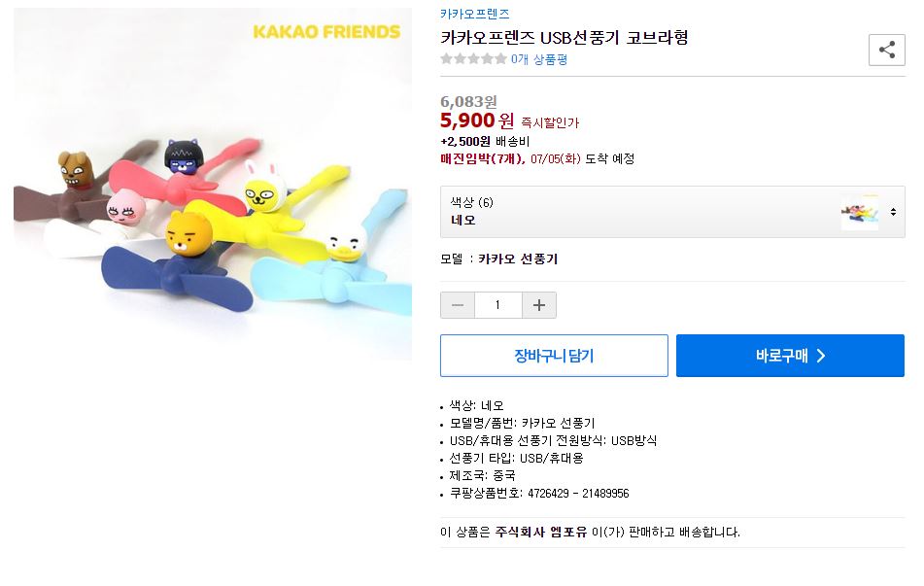Click the quantity input field

(x=498, y=305)
